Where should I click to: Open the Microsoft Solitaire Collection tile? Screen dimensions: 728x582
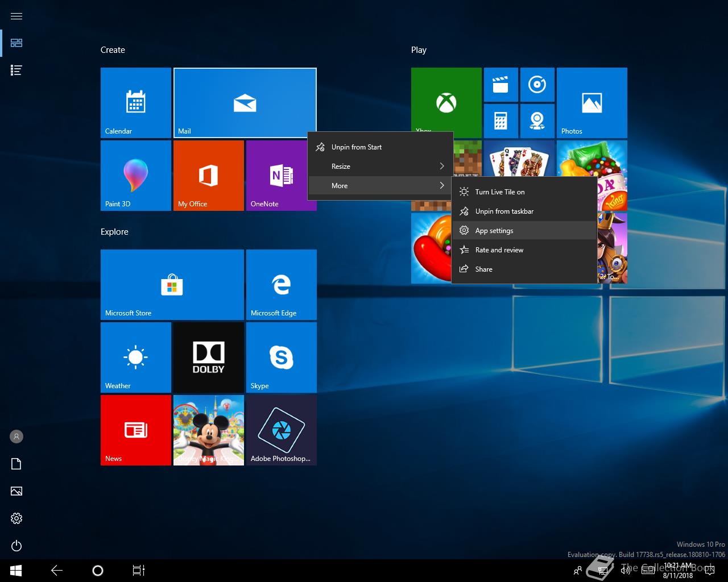519,158
